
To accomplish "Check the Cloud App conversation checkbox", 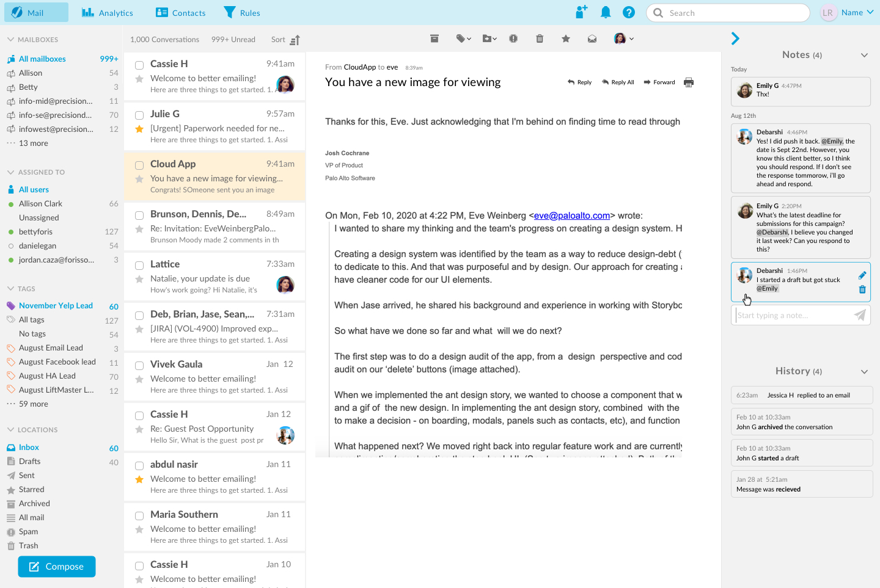I will (x=139, y=165).
